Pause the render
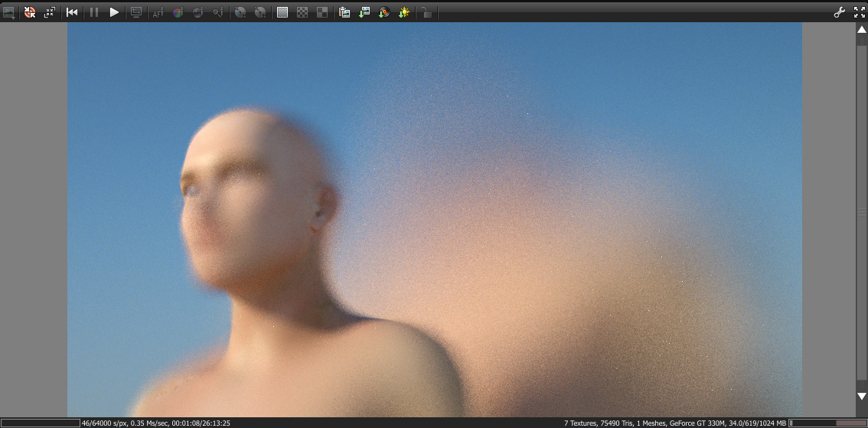 (93, 12)
